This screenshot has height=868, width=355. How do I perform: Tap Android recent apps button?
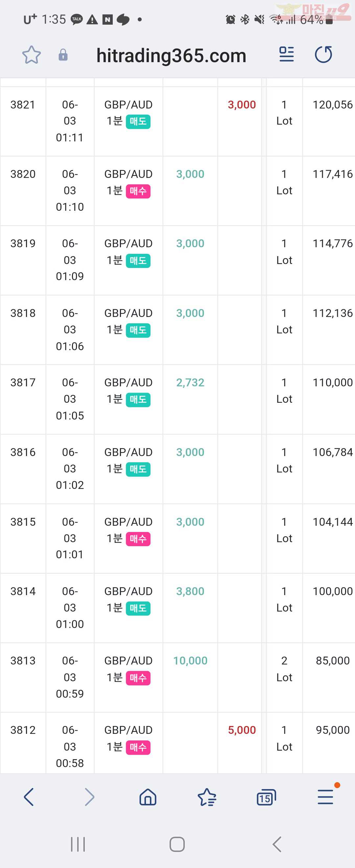78,844
